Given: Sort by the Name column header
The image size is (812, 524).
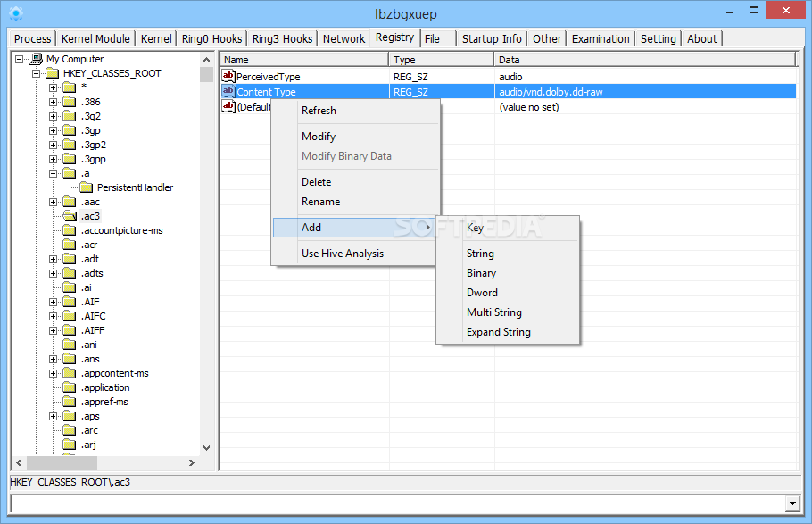Looking at the screenshot, I should (x=304, y=60).
